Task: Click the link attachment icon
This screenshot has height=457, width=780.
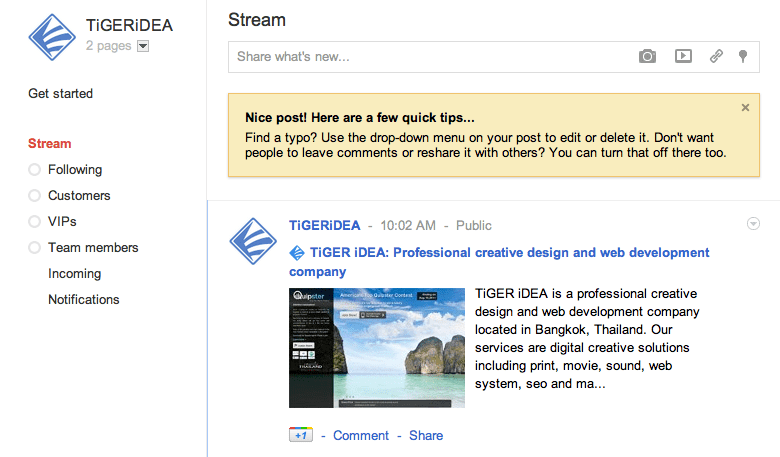Action: [x=716, y=56]
